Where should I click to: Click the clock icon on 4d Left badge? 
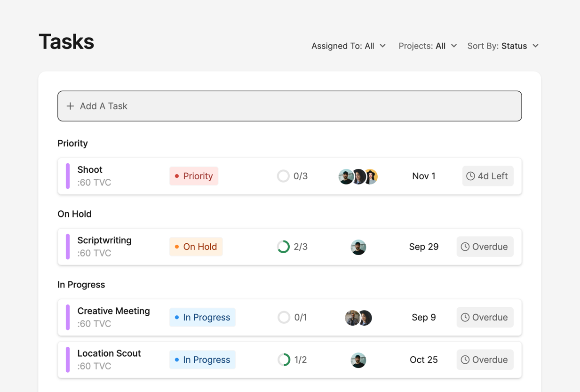pos(470,176)
